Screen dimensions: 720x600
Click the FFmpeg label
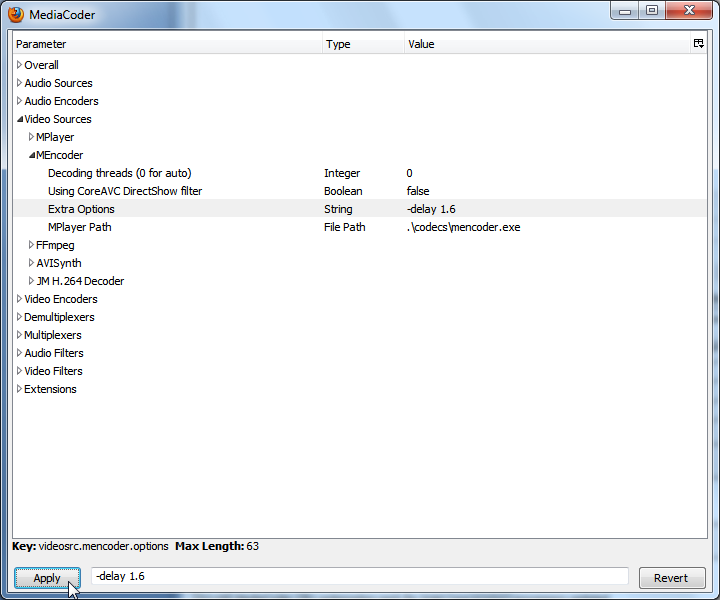[55, 245]
